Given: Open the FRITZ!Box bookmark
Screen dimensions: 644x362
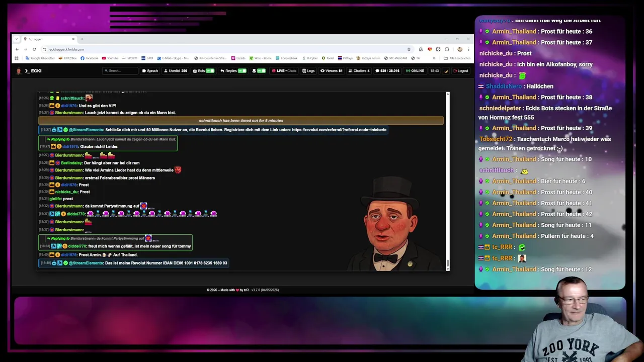Looking at the screenshot, I should point(68,58).
